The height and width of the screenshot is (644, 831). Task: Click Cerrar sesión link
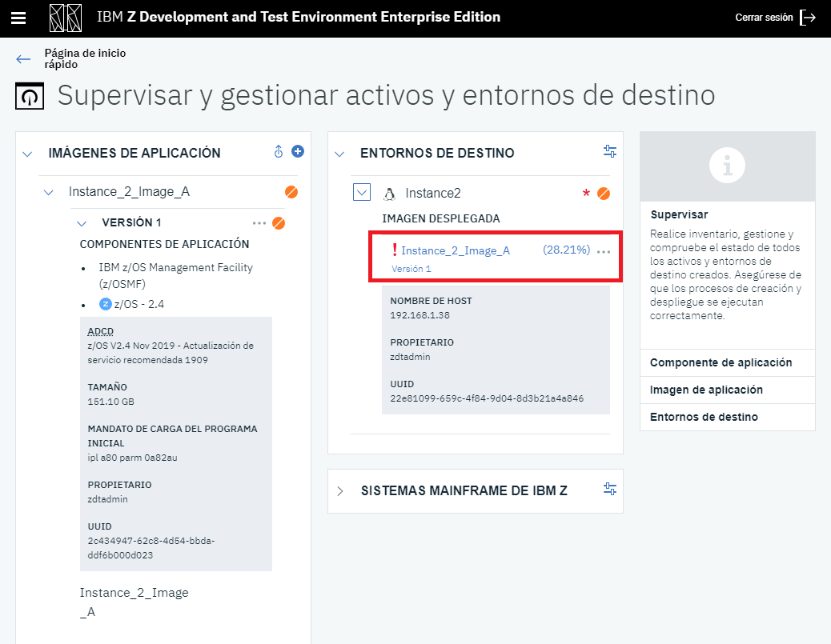[x=764, y=18]
